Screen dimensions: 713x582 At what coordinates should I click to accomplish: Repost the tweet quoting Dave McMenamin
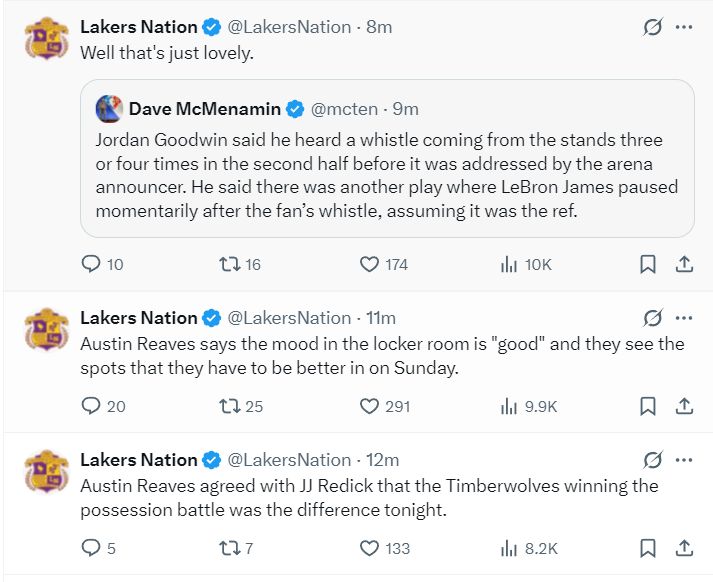229,264
